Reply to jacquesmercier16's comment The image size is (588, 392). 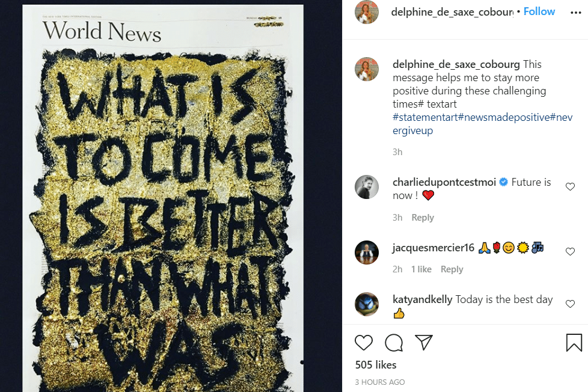[452, 269]
